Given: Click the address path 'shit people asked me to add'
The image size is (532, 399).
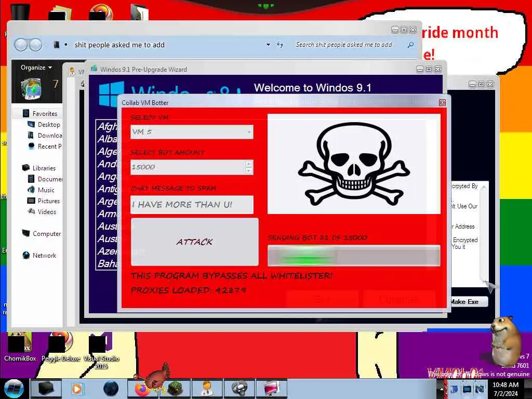Looking at the screenshot, I should (x=119, y=45).
